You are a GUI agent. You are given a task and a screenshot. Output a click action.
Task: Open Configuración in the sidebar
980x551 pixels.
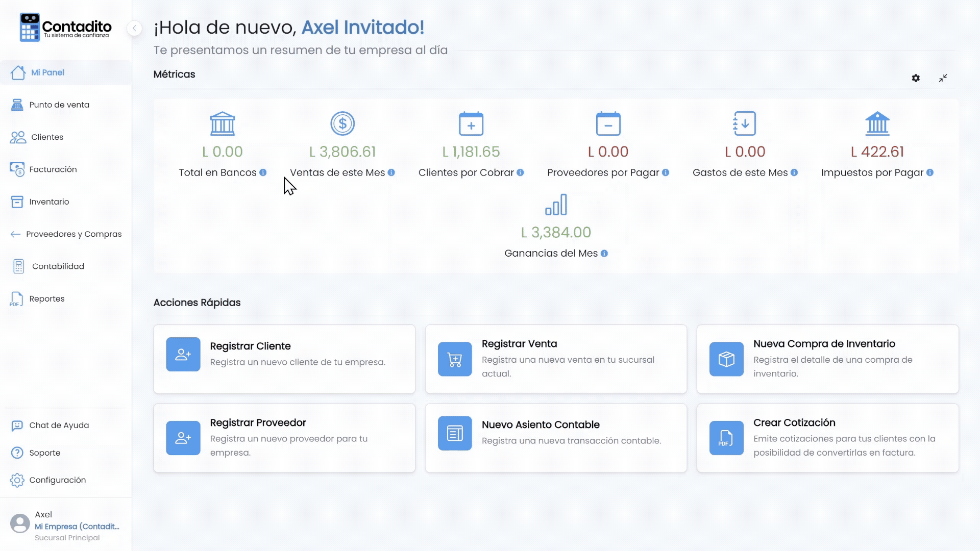(66, 480)
